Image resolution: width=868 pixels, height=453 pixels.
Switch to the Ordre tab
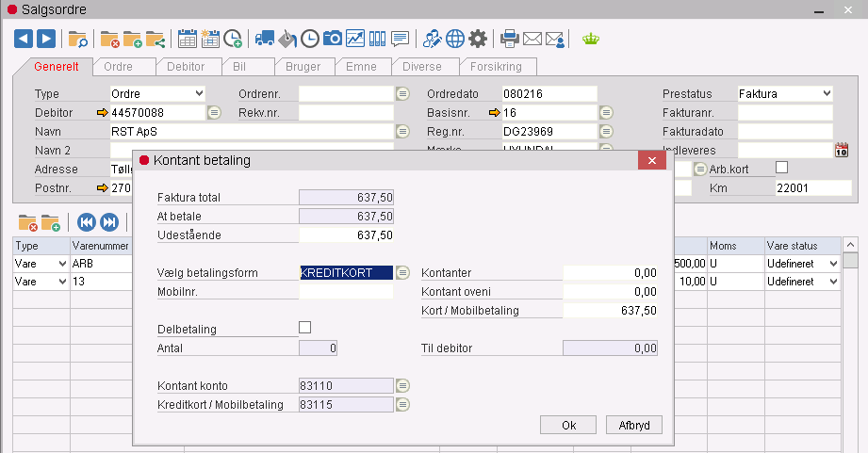coord(119,66)
